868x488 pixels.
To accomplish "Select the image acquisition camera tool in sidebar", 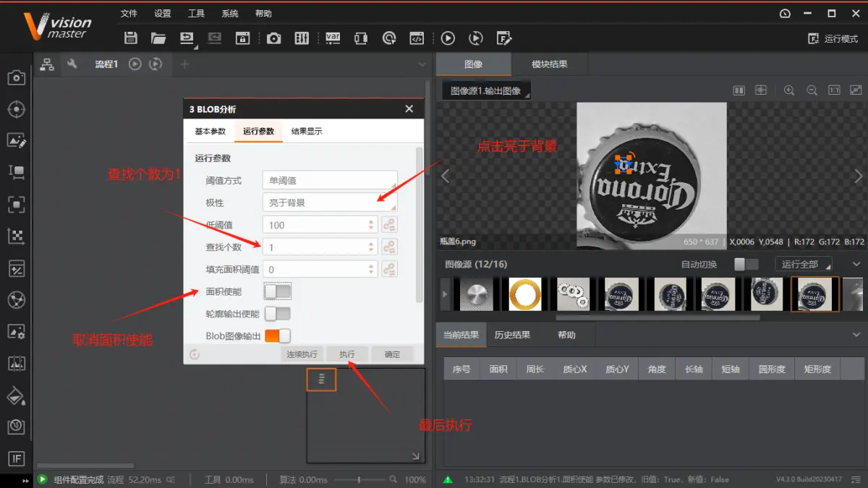I will click(16, 78).
